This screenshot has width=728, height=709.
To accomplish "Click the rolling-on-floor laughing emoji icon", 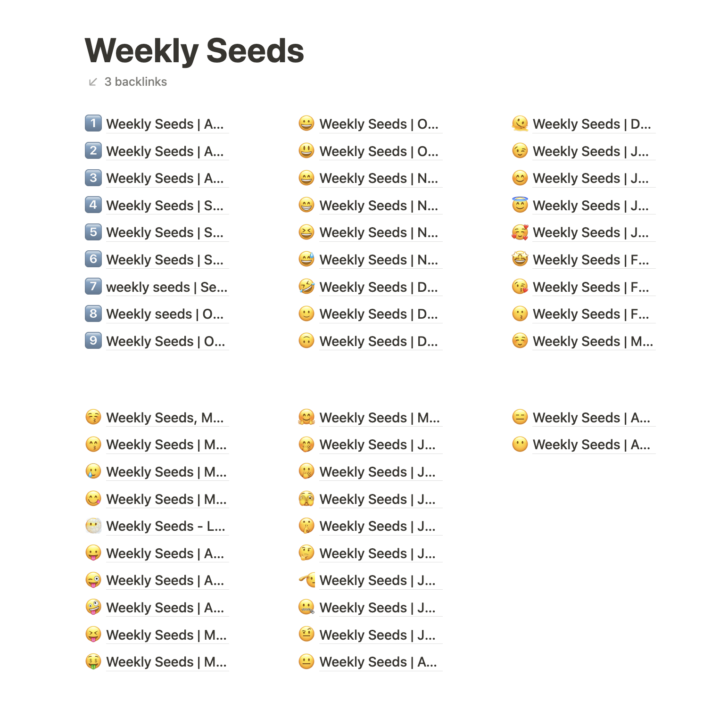I will point(306,287).
